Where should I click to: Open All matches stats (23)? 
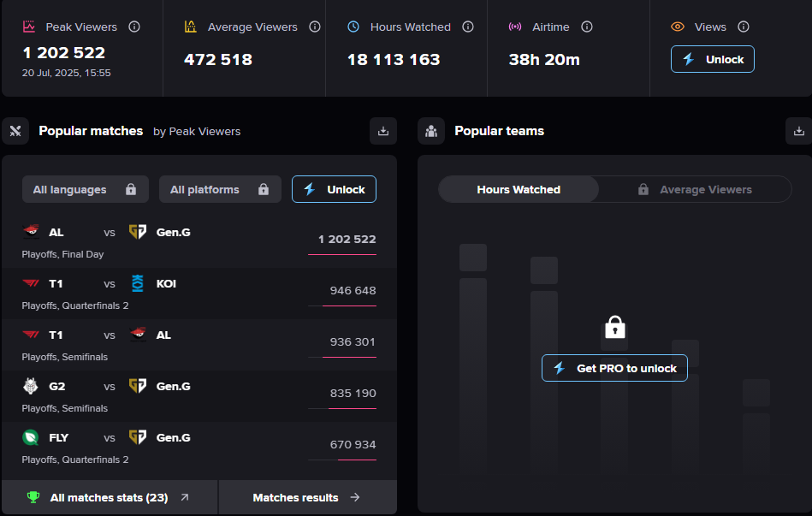pos(110,497)
